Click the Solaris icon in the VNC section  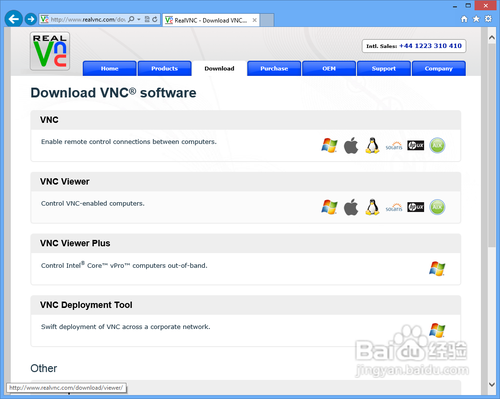394,146
